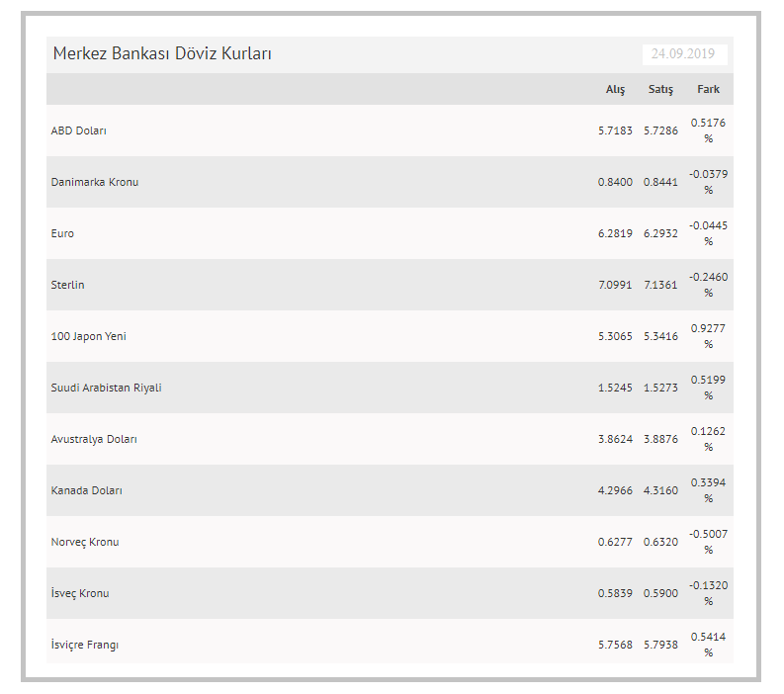Select the 100 Japon Yeni row

[390, 336]
